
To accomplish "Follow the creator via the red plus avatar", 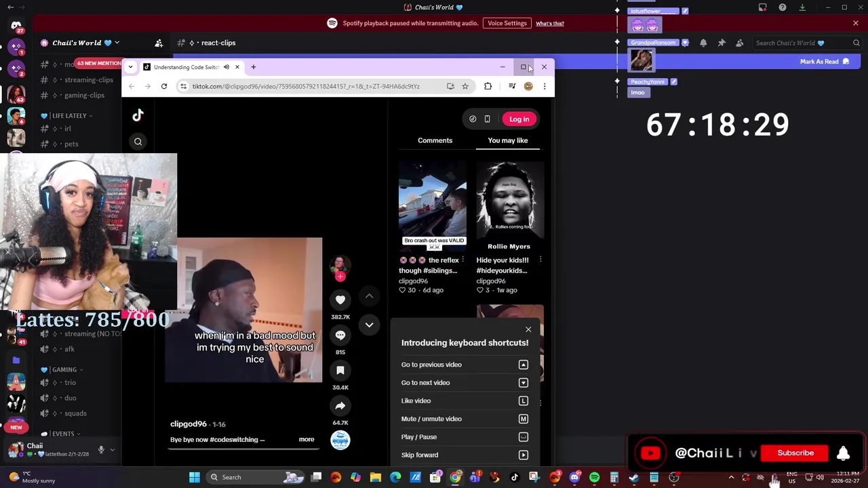I will coord(340,277).
